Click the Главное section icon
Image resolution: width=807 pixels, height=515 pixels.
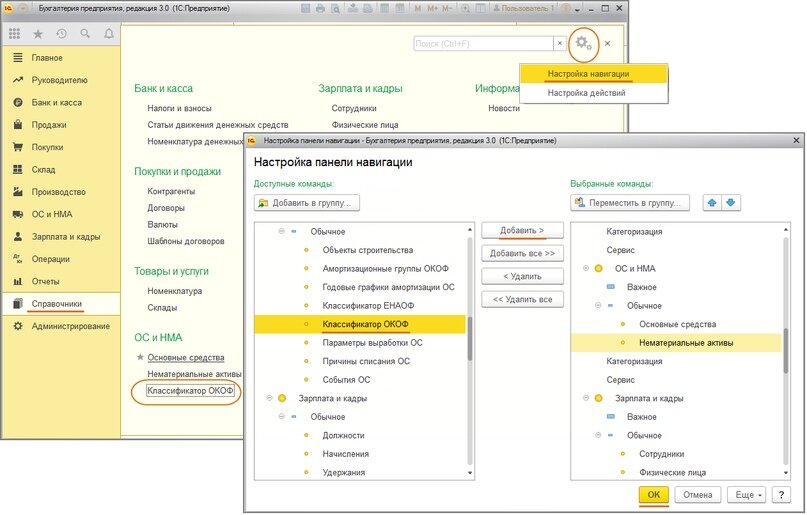[x=17, y=58]
